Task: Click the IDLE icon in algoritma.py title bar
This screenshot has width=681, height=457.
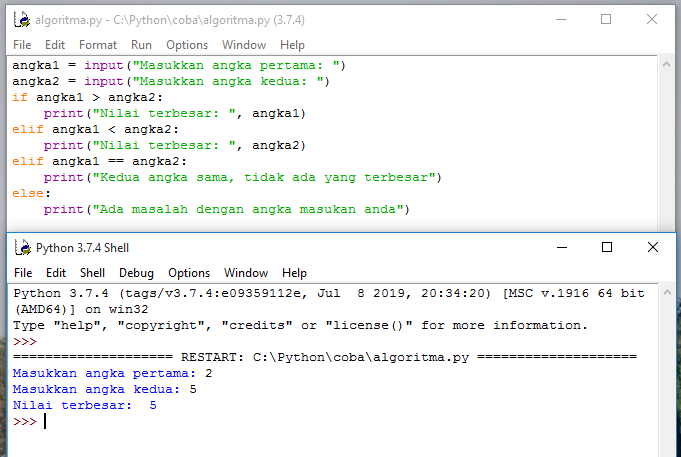Action: 22,20
